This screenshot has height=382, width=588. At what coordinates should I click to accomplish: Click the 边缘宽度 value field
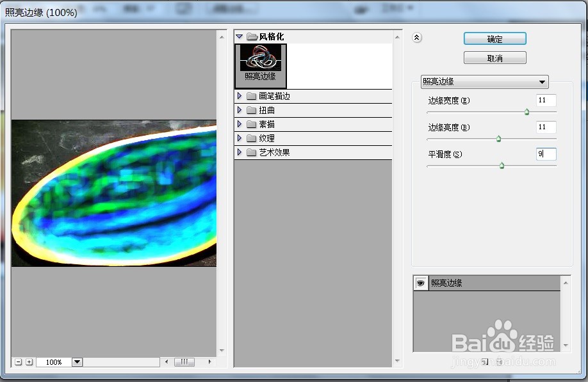pyautogui.click(x=546, y=100)
